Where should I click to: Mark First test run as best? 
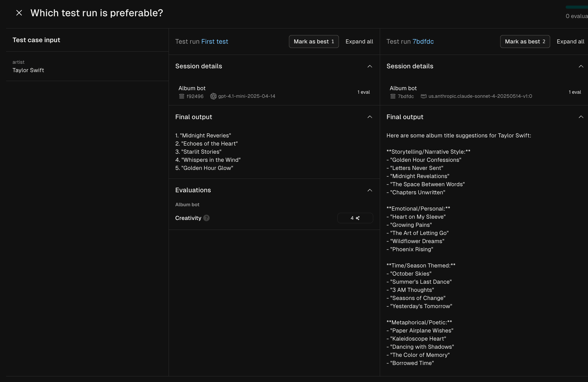[314, 42]
